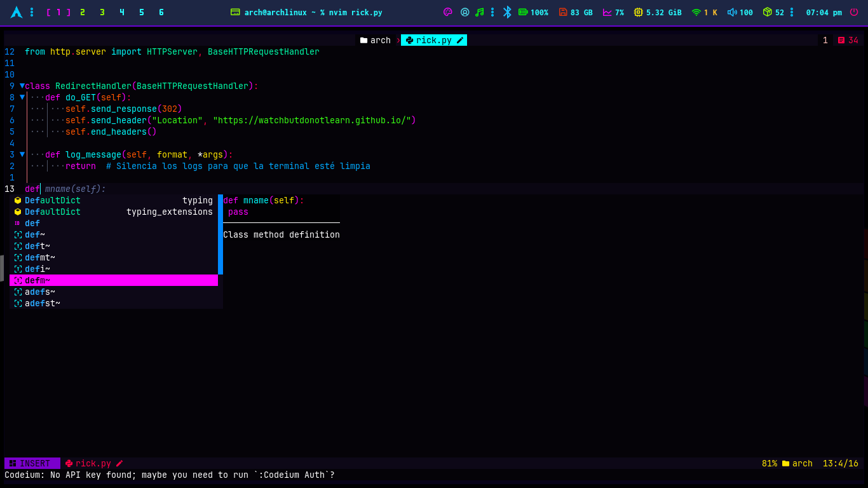Click the INSERT mode indicator
The width and height of the screenshot is (868, 488).
(x=32, y=463)
